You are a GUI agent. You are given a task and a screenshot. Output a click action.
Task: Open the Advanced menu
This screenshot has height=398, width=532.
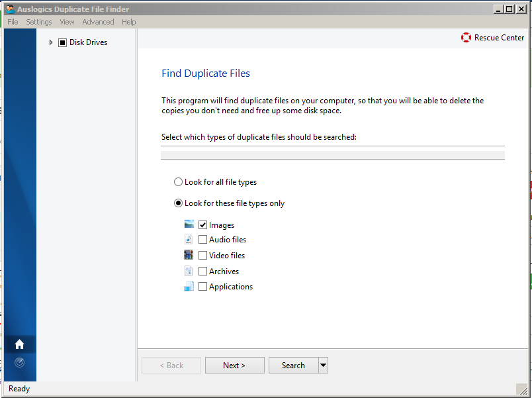pyautogui.click(x=98, y=22)
